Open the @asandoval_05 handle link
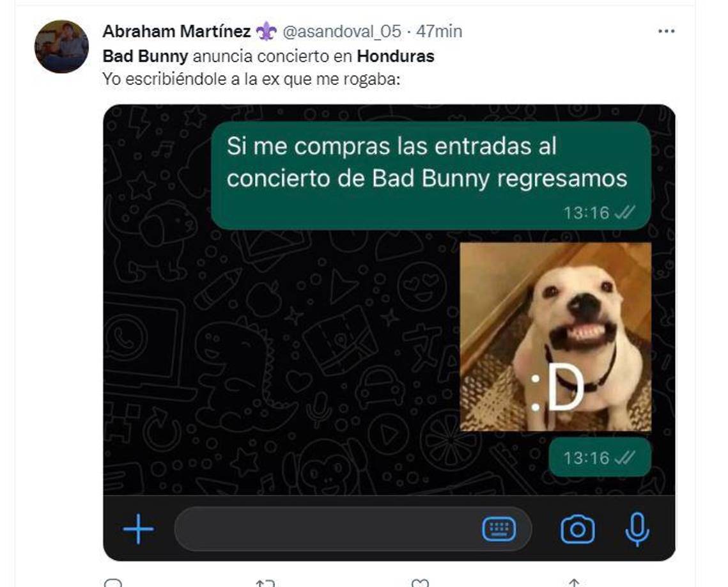 (342, 31)
